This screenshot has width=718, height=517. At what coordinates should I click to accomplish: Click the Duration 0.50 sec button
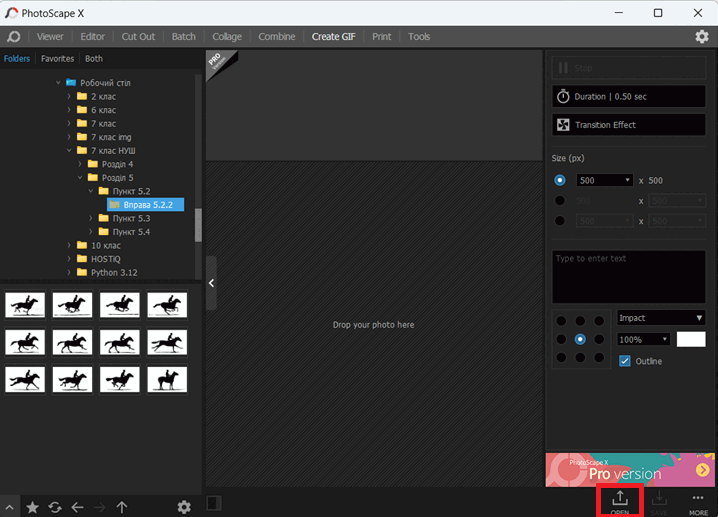(628, 96)
